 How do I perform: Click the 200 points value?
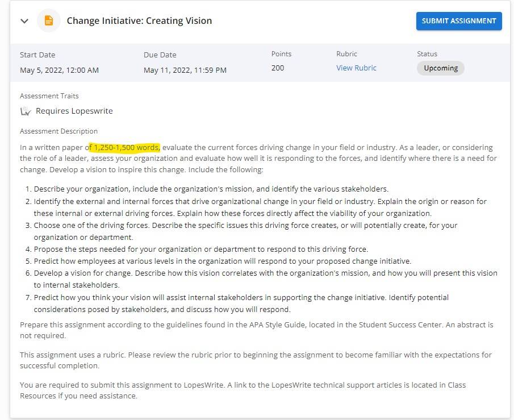click(x=278, y=68)
